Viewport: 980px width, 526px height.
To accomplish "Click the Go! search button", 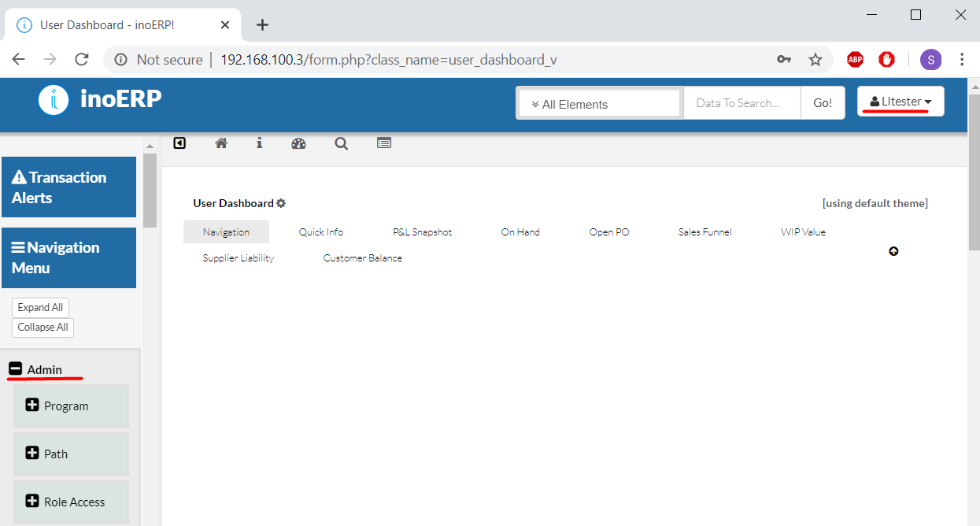I will click(823, 103).
